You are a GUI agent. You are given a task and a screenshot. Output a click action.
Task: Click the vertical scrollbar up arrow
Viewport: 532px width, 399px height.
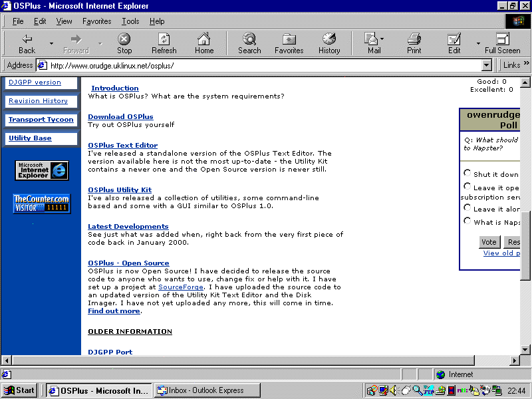coord(525,82)
